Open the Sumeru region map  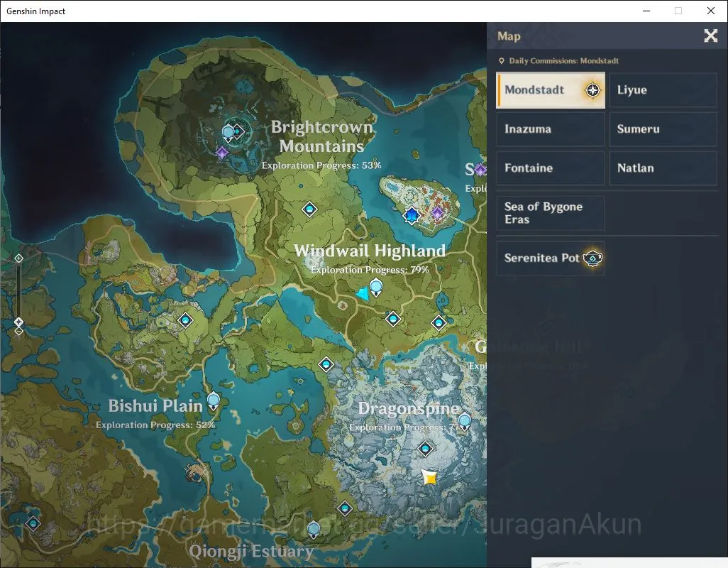663,129
